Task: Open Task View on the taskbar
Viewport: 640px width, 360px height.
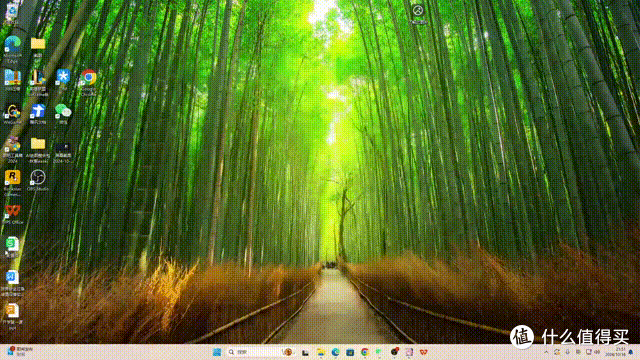Action: click(305, 352)
